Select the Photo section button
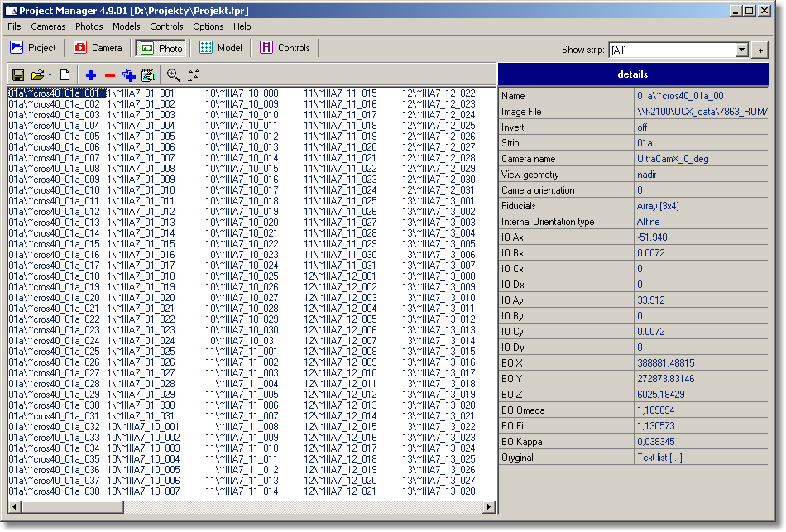Image resolution: width=786 pixels, height=532 pixels. (x=161, y=48)
